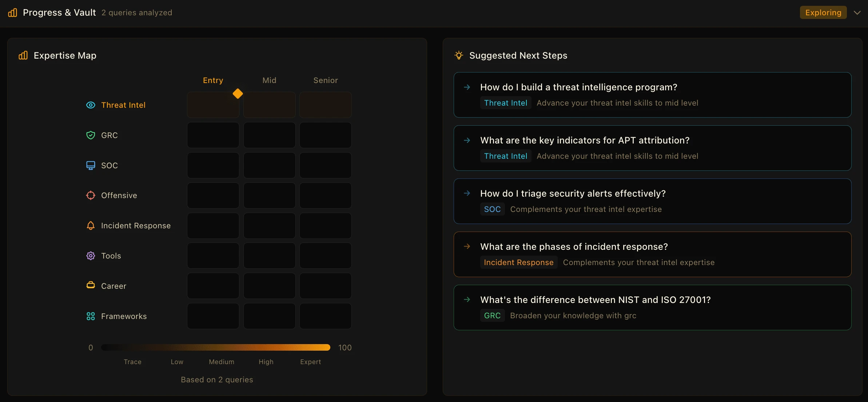Click the Suggested Next Steps lightbulb icon
This screenshot has height=402, width=868.
click(x=459, y=55)
